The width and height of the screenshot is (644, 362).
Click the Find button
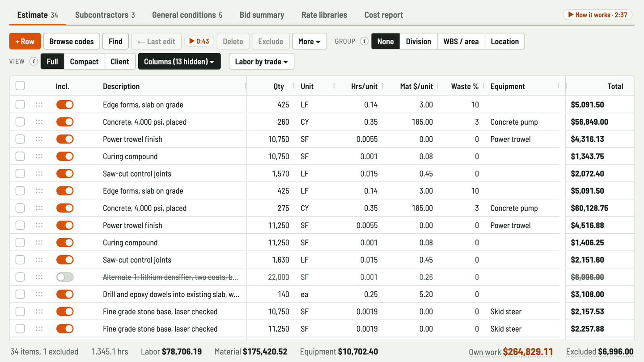pyautogui.click(x=115, y=41)
